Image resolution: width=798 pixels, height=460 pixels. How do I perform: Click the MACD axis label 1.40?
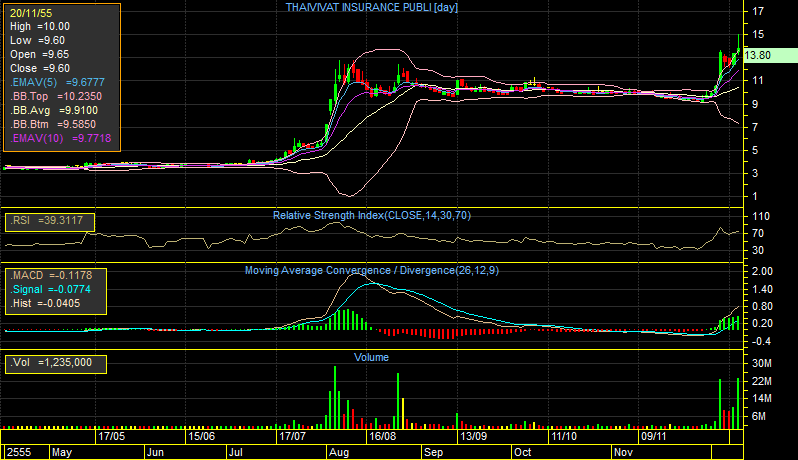click(762, 289)
